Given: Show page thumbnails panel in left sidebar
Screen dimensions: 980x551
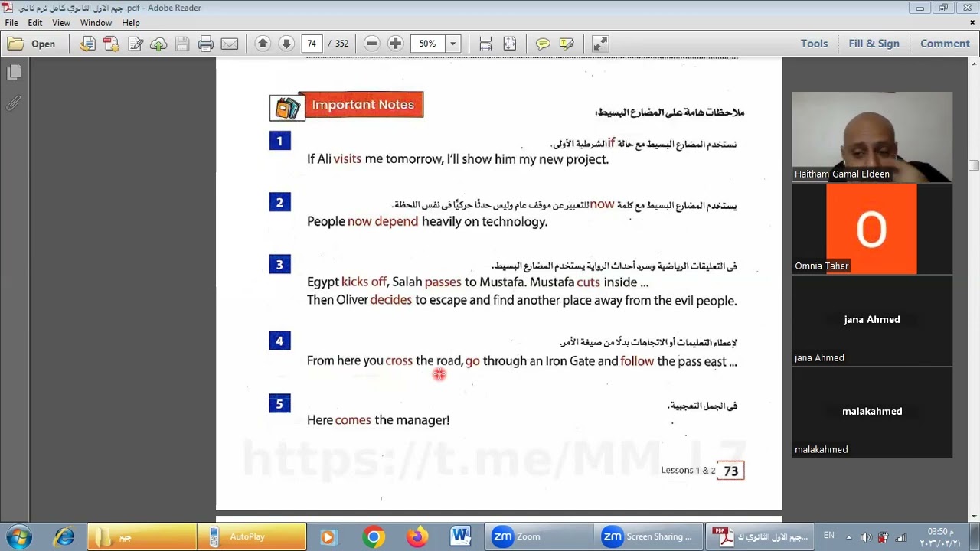Looking at the screenshot, I should 14,73.
